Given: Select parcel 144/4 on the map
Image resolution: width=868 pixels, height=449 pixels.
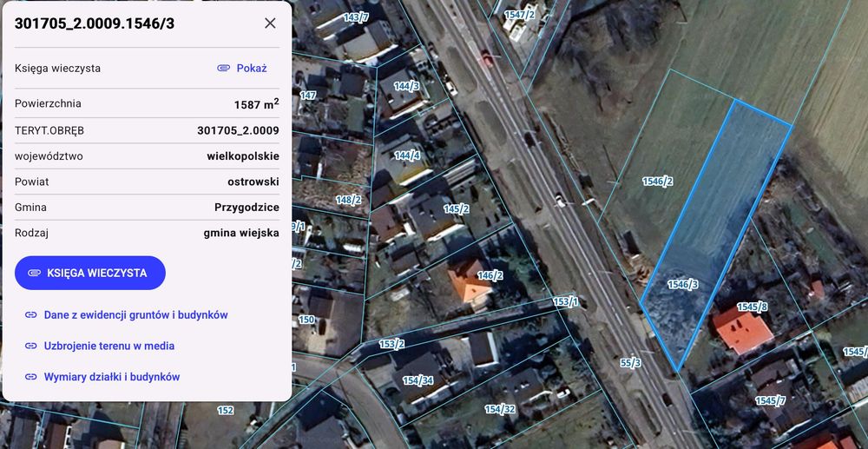Looking at the screenshot, I should pos(407,155).
